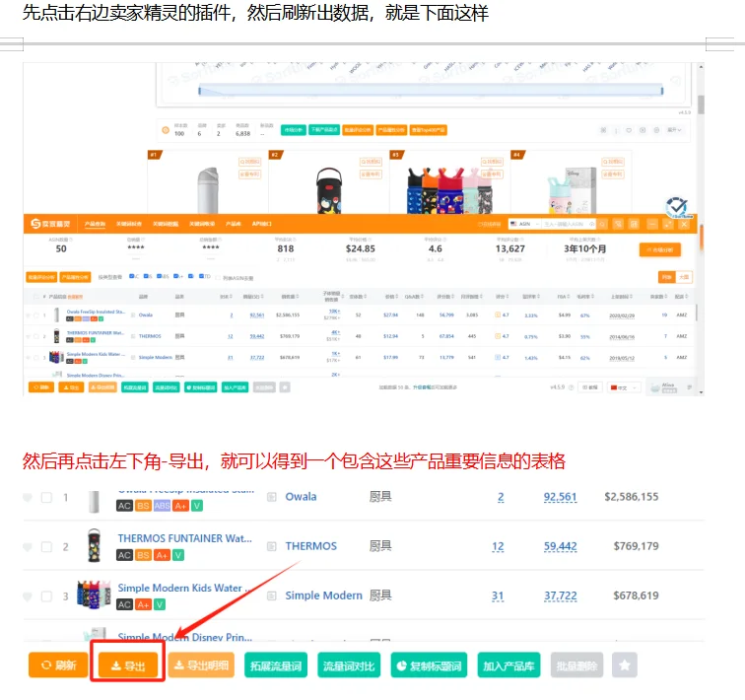Tick the checkbox for enlarged row 2 THERMOS
Image resolution: width=745 pixels, height=700 pixels.
click(46, 547)
